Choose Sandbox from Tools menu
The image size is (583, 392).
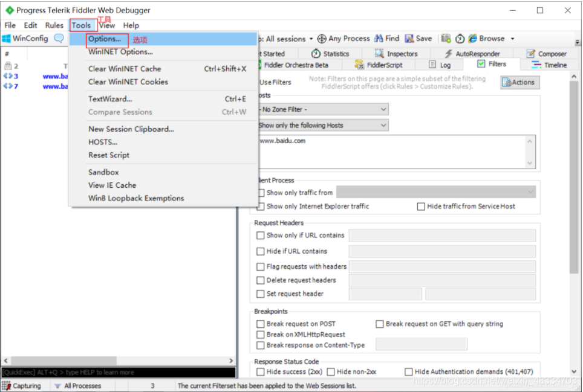click(x=163, y=172)
